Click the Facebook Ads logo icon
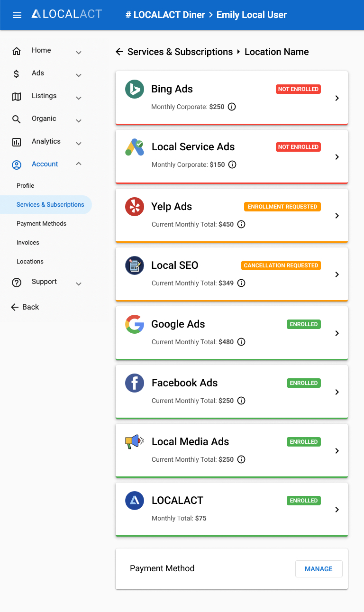364x612 pixels. point(135,383)
